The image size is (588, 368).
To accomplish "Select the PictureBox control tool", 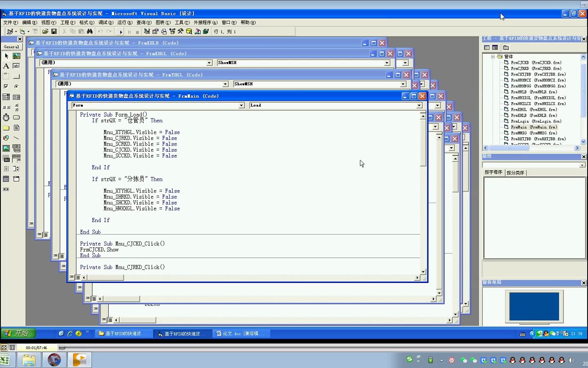I will 16,56.
